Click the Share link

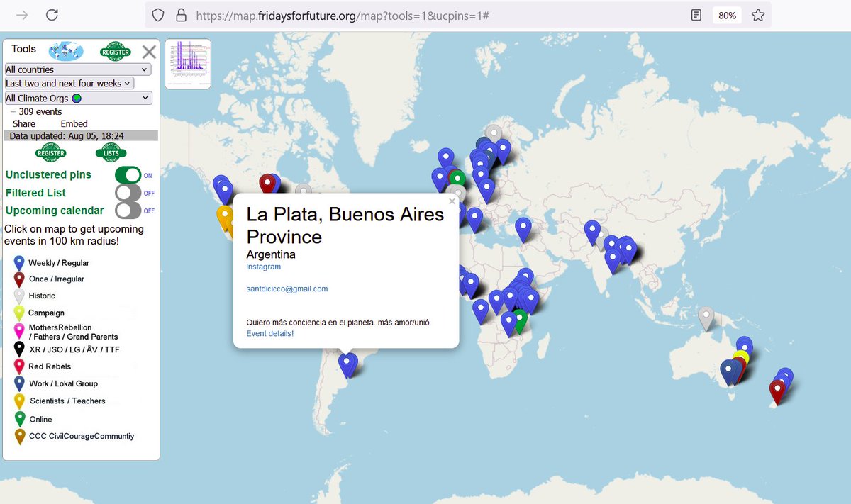(x=24, y=123)
